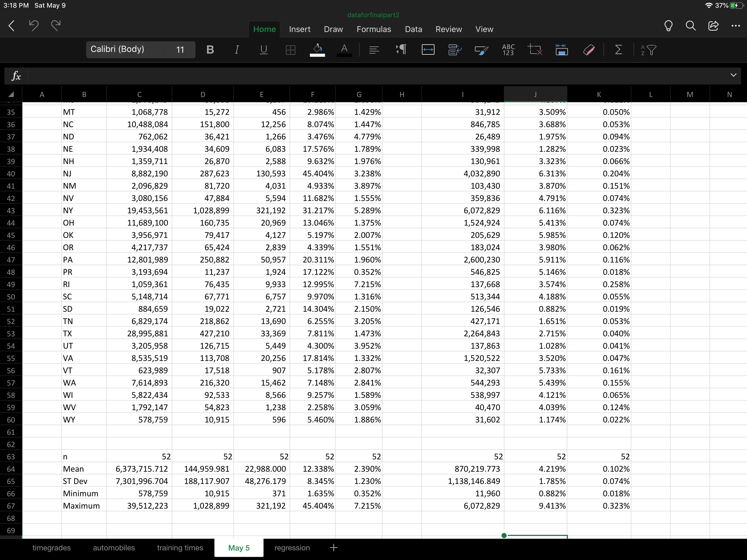This screenshot has width=747, height=560.
Task: Add a new sheet with plus button
Action: 334,547
